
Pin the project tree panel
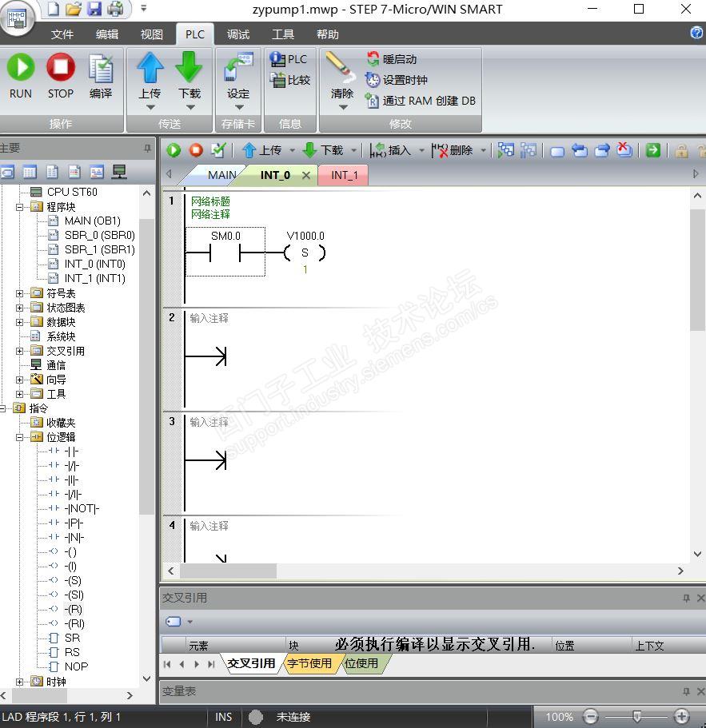click(147, 148)
